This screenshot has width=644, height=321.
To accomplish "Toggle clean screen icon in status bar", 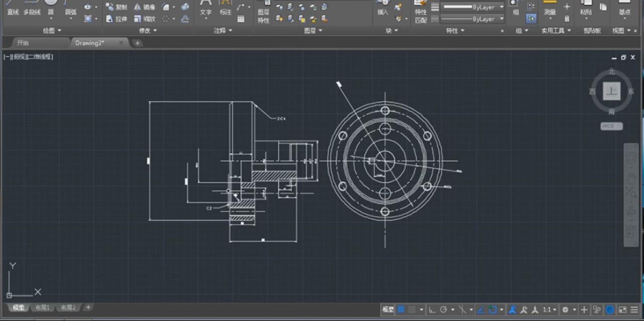I will (x=623, y=310).
